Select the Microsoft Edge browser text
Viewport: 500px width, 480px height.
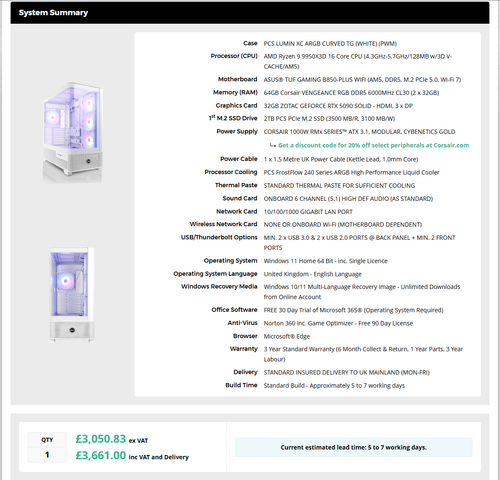click(287, 336)
